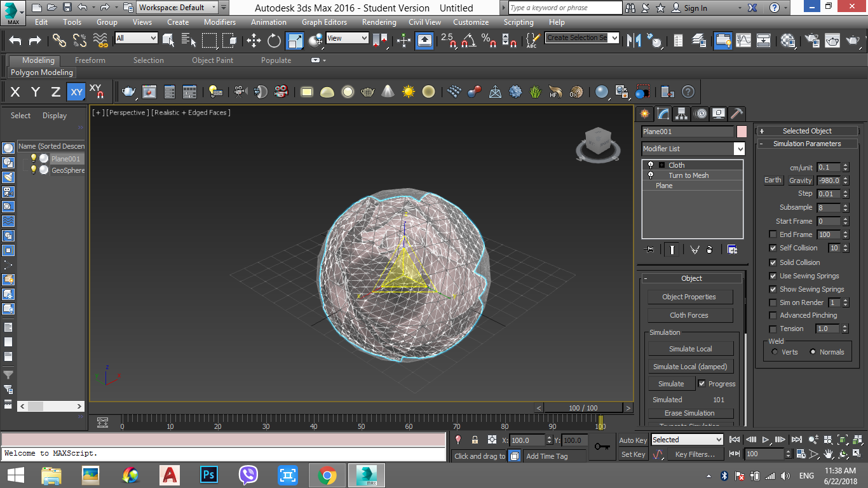Open the Modify command panel tab
The width and height of the screenshot is (868, 488).
click(663, 114)
